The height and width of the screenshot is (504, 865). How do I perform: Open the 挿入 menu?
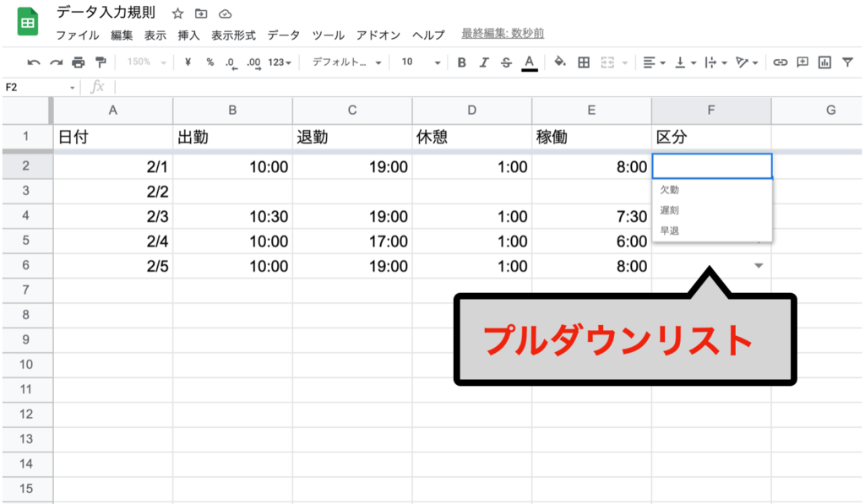point(188,35)
